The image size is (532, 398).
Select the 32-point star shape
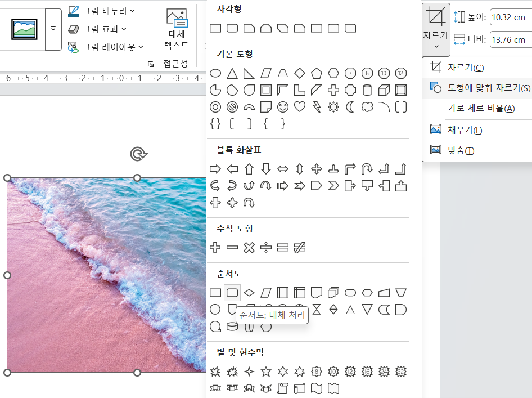(401, 372)
